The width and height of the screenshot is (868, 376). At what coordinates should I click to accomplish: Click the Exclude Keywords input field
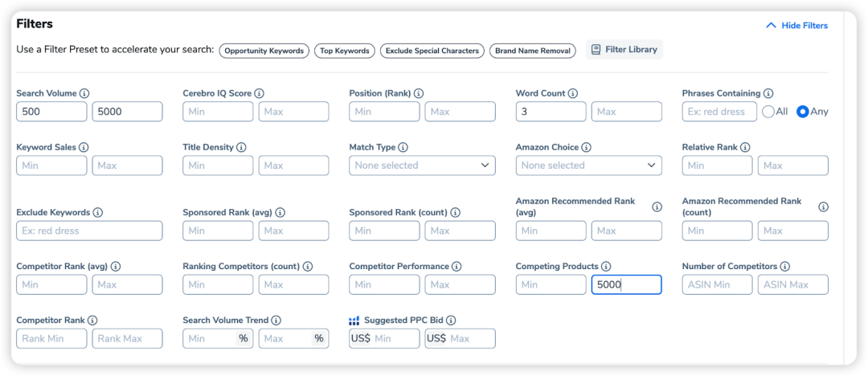[x=89, y=231]
